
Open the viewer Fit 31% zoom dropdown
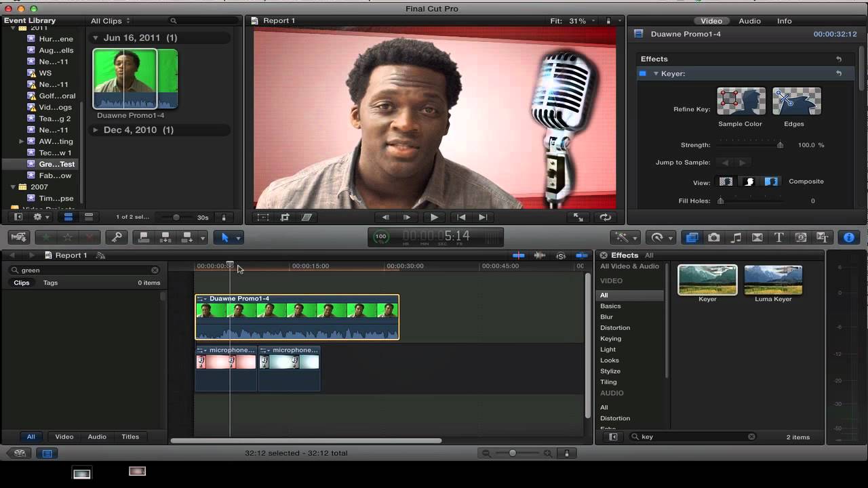573,21
